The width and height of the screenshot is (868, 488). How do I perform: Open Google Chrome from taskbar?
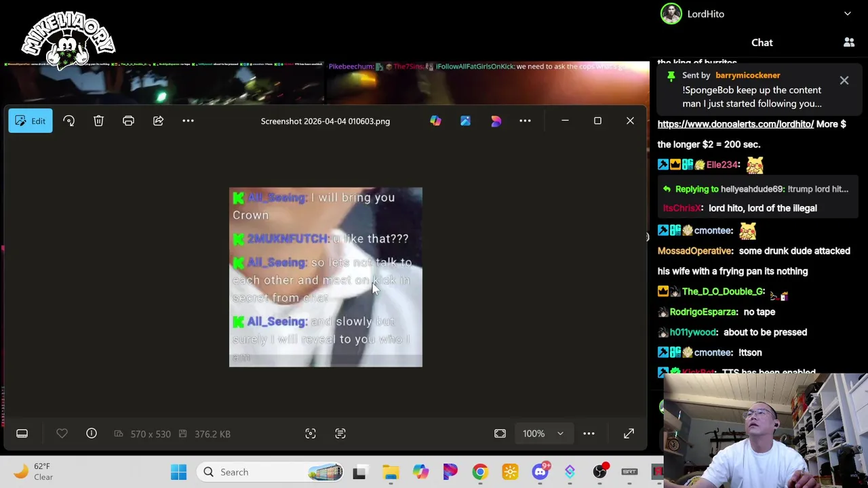480,472
